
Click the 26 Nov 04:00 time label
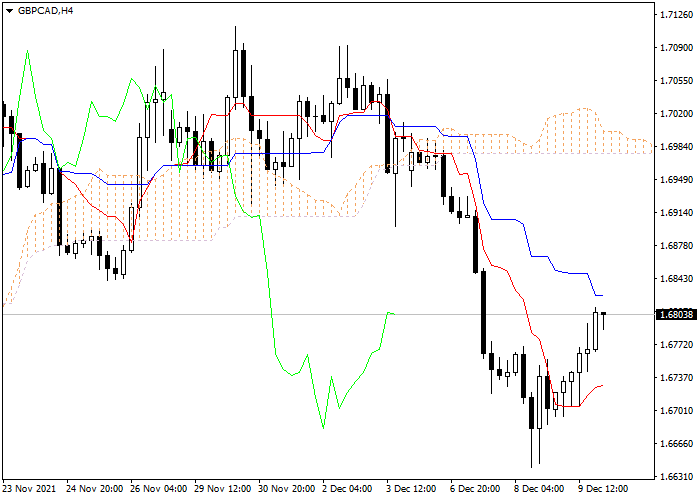point(158,489)
